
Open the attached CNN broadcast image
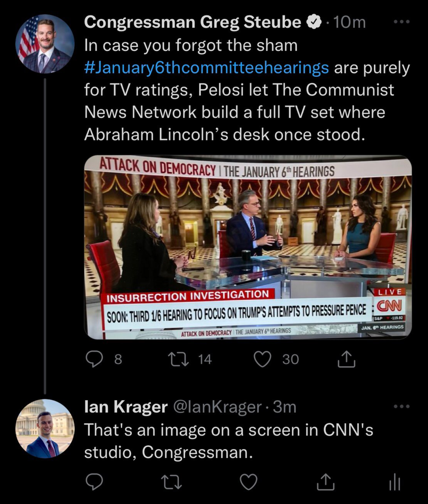pyautogui.click(x=248, y=247)
